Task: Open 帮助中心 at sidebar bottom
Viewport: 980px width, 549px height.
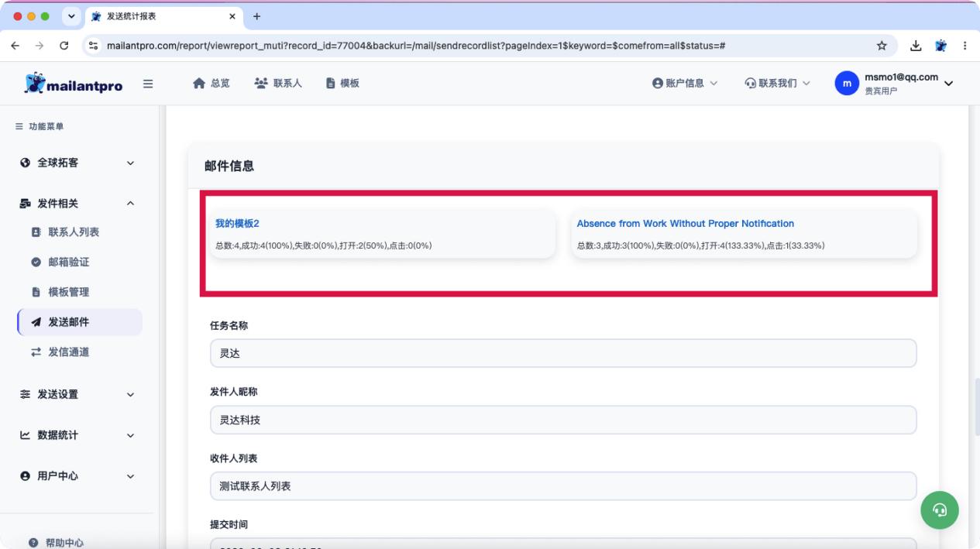Action: pyautogui.click(x=57, y=543)
